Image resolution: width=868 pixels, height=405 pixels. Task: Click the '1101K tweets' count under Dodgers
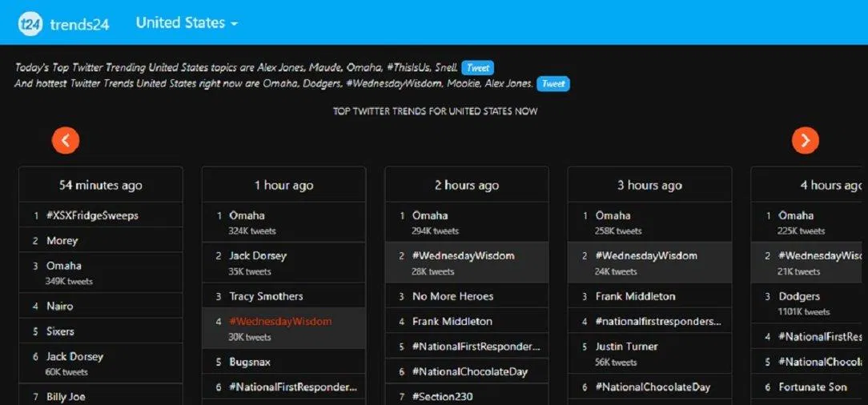click(804, 311)
